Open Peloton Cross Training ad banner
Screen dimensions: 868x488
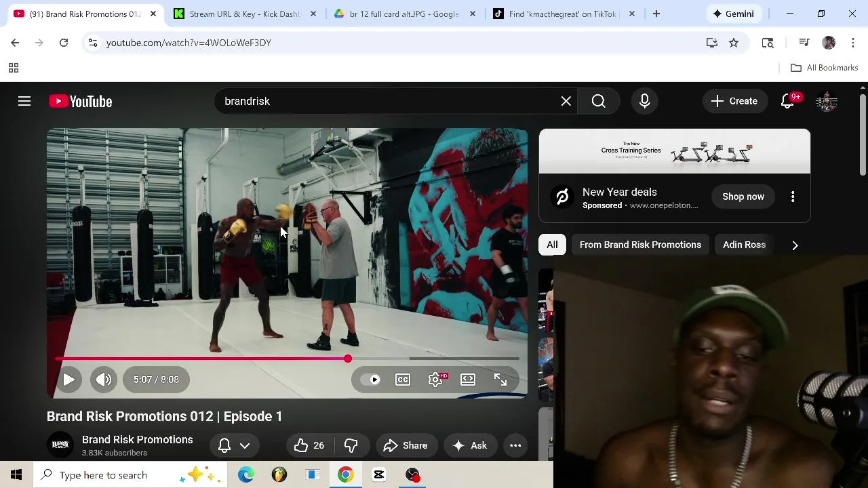[x=675, y=151]
